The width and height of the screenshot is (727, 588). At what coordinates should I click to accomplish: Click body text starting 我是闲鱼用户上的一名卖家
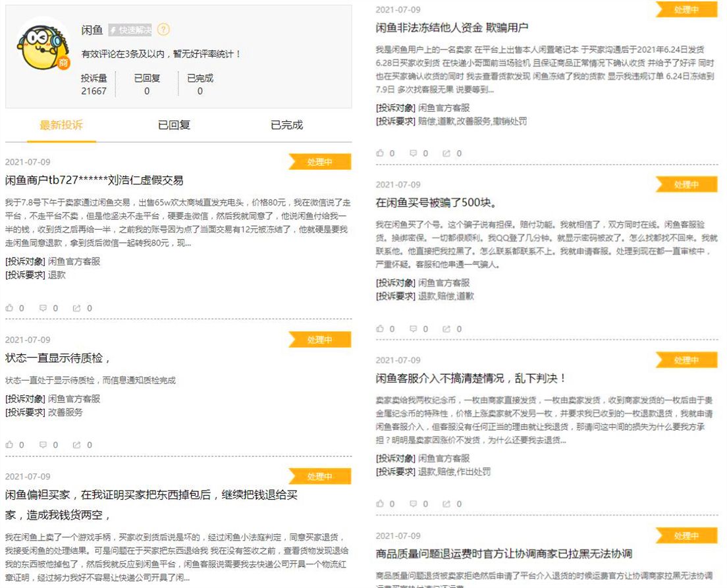[x=545, y=69]
